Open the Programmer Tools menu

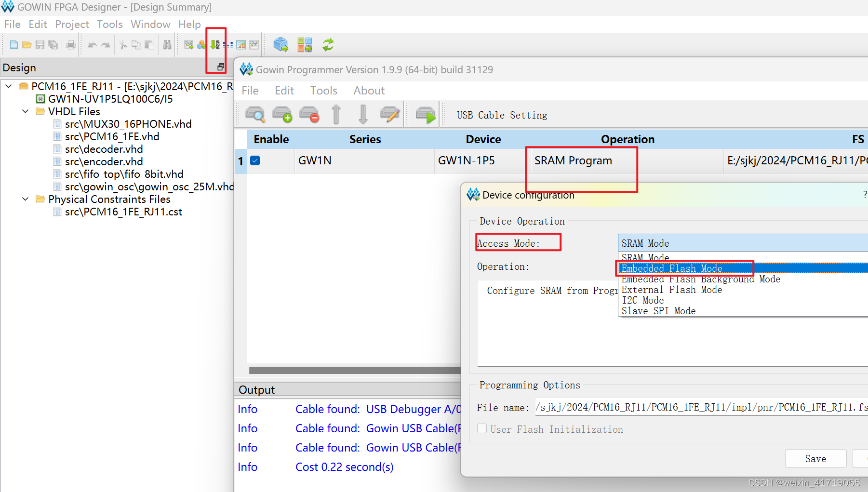[323, 91]
